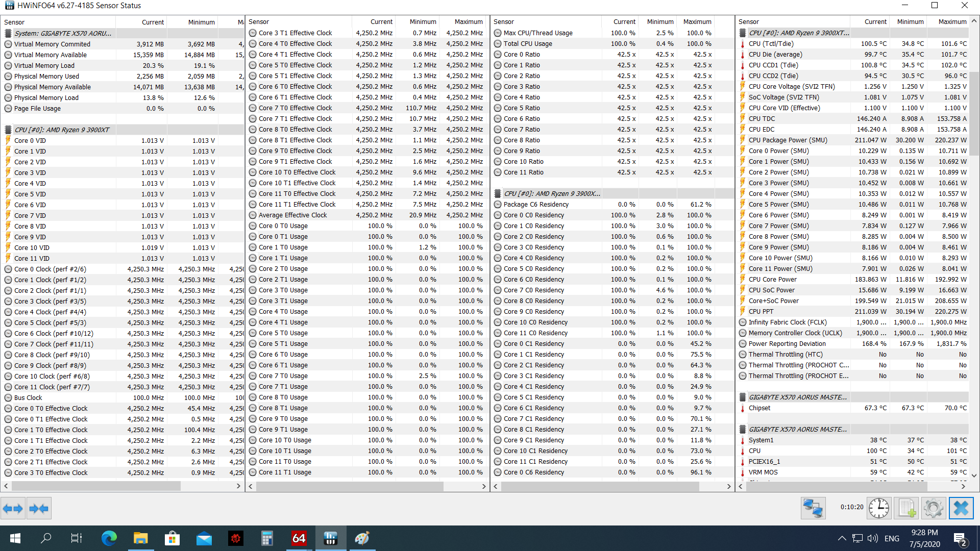
Task: Open the volume speaker tray icon
Action: pyautogui.click(x=873, y=538)
